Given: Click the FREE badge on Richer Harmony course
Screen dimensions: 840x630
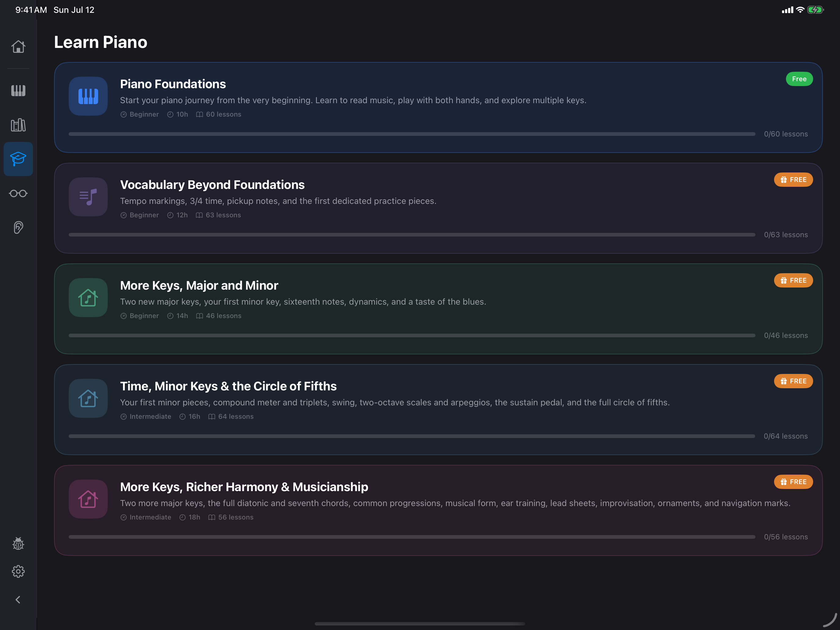Looking at the screenshot, I should coord(793,482).
